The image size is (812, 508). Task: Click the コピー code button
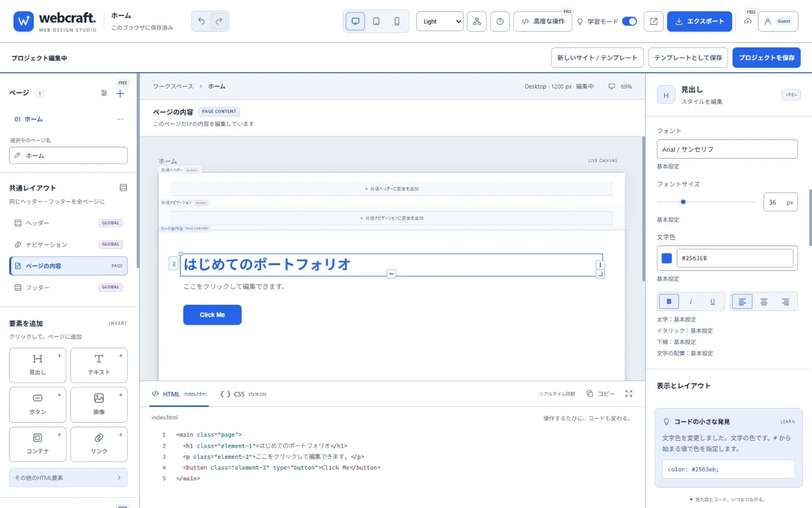click(x=601, y=394)
